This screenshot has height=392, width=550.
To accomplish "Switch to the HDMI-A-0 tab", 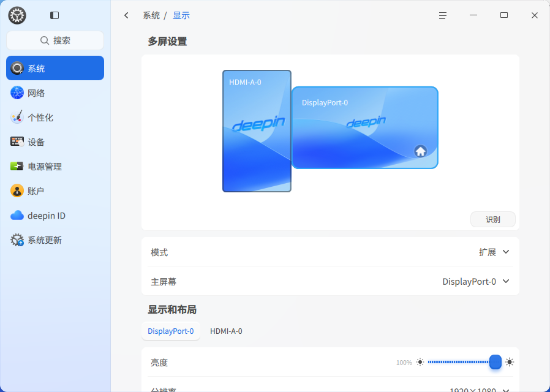I will [x=226, y=331].
